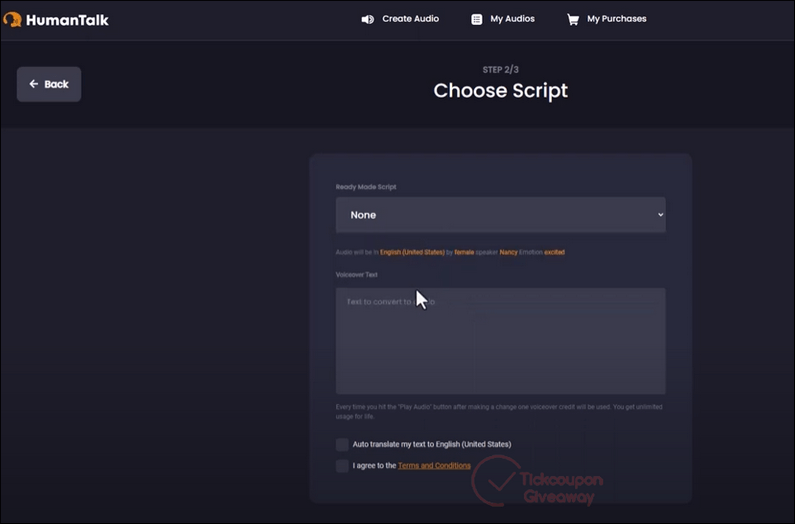Screen dimensions: 795x524
Task: Enable Auto translate my text checkbox
Action: pos(342,444)
